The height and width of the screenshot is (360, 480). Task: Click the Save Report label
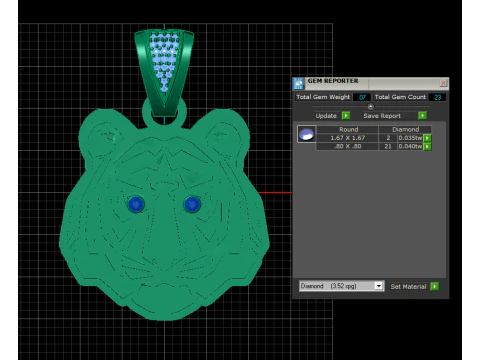(x=382, y=116)
